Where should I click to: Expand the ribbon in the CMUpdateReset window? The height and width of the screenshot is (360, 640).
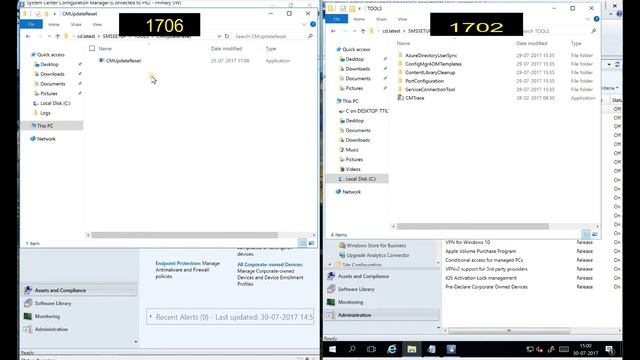click(304, 24)
